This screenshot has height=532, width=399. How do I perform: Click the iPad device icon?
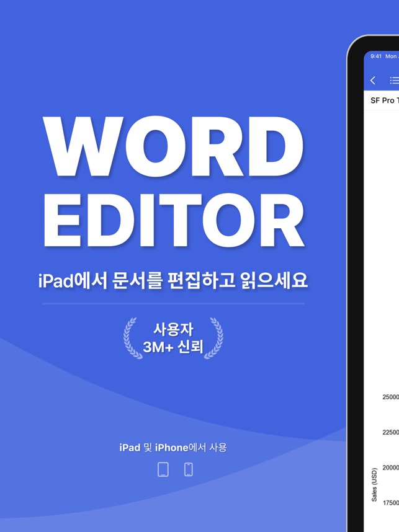[163, 469]
